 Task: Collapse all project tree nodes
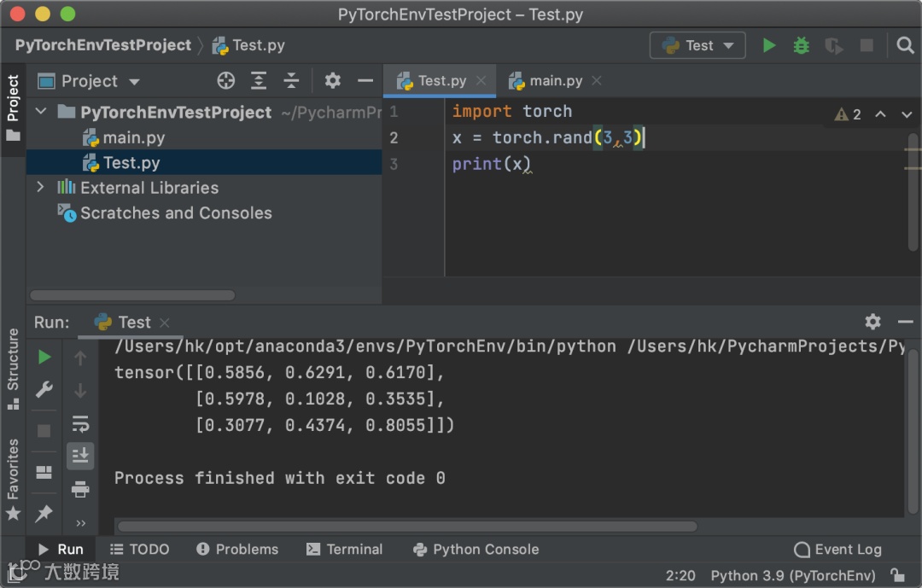click(291, 81)
